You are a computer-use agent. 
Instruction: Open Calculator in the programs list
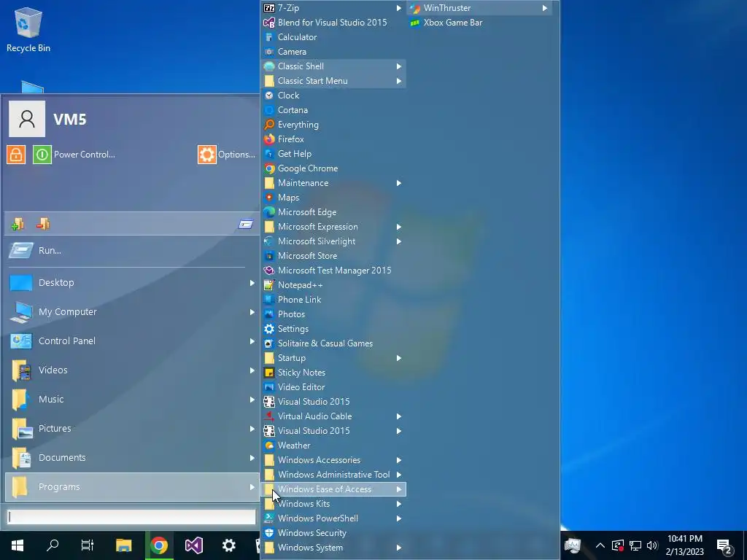333,36
